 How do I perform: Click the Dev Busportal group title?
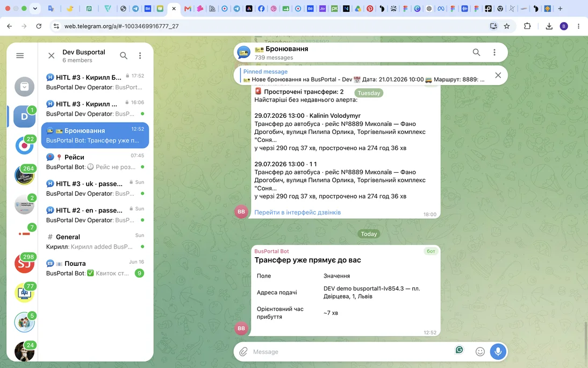coord(84,52)
